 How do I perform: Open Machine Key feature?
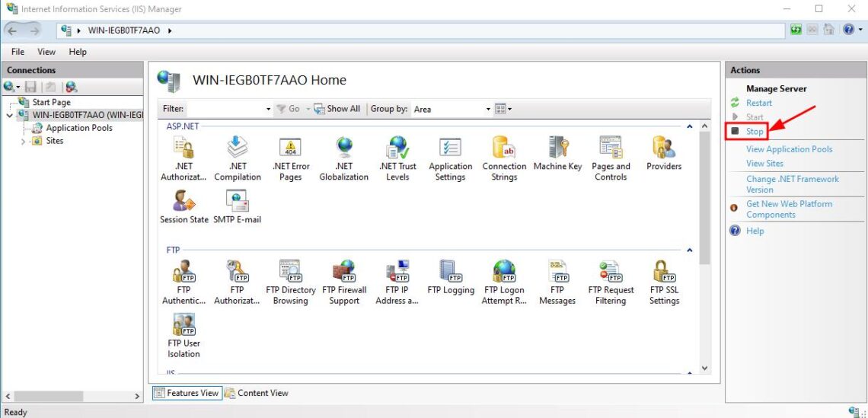[x=557, y=154]
